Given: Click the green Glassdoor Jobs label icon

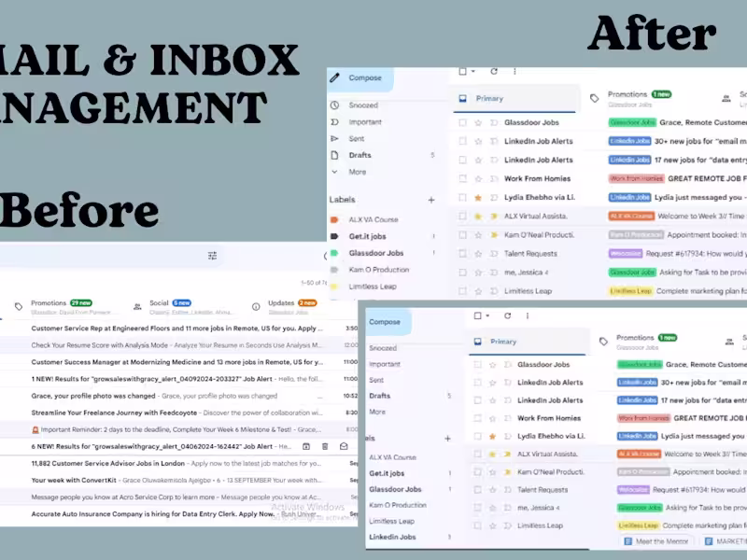Looking at the screenshot, I should 334,253.
